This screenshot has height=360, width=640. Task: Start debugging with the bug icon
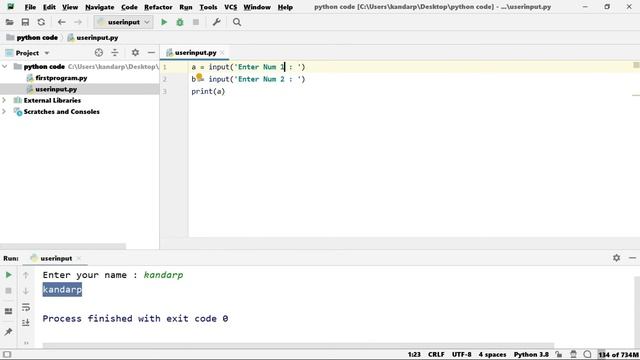tap(180, 22)
